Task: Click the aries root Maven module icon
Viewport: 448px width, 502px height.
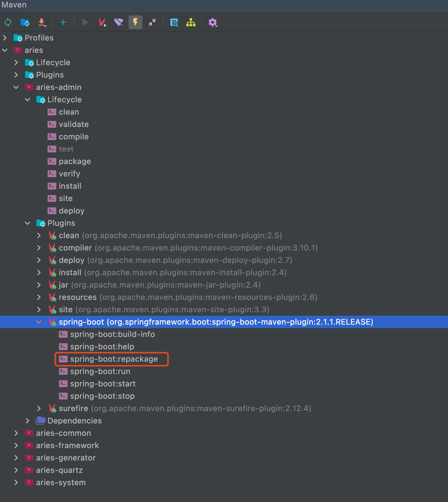Action: pyautogui.click(x=18, y=50)
